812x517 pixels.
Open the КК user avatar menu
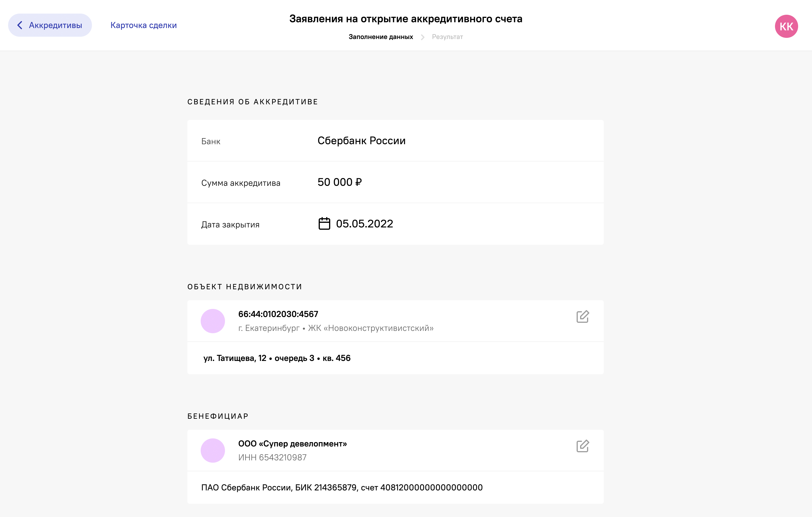pyautogui.click(x=786, y=26)
